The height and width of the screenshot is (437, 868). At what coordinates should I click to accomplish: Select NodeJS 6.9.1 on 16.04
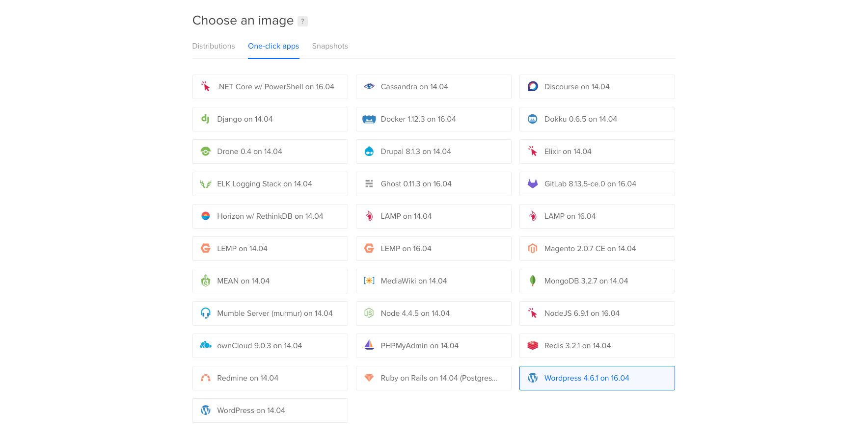pyautogui.click(x=597, y=313)
